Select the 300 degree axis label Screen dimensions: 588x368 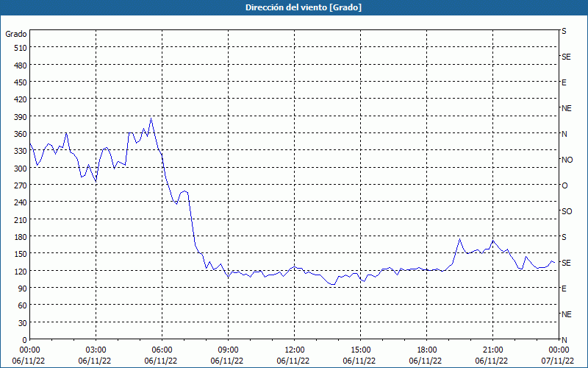[x=21, y=169]
